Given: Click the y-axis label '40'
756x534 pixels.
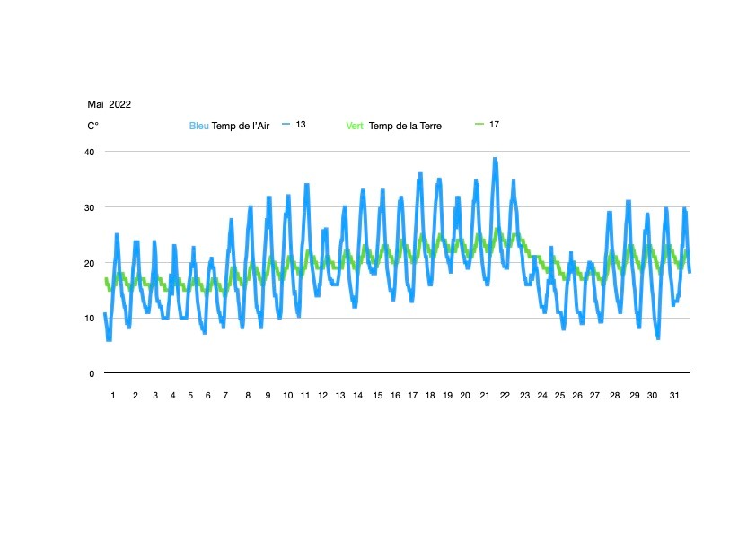Looking at the screenshot, I should (x=89, y=153).
